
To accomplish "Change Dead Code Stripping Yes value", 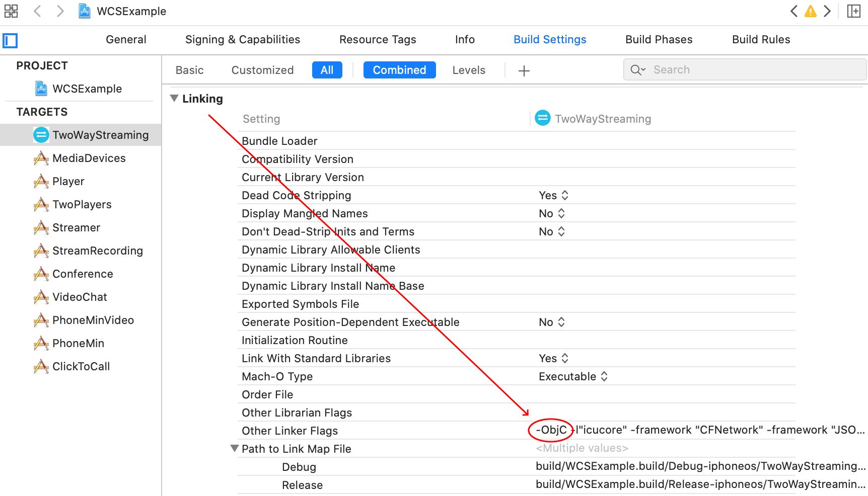I will pyautogui.click(x=553, y=195).
